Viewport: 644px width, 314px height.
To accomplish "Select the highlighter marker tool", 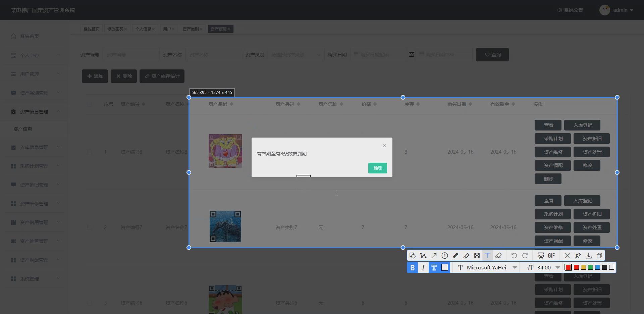I will 466,255.
